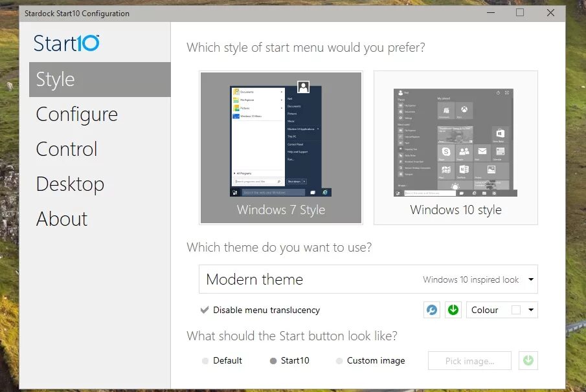Click the blue theme settings wrench icon
The image size is (586, 392).
click(432, 310)
